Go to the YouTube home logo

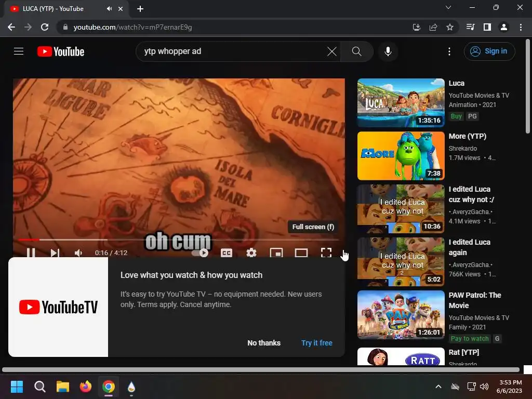pyautogui.click(x=61, y=51)
